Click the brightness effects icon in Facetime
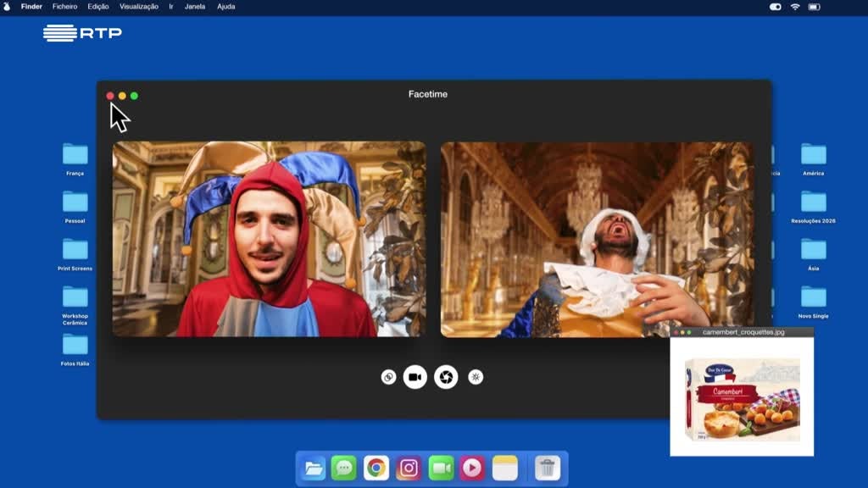868x488 pixels. tap(476, 377)
